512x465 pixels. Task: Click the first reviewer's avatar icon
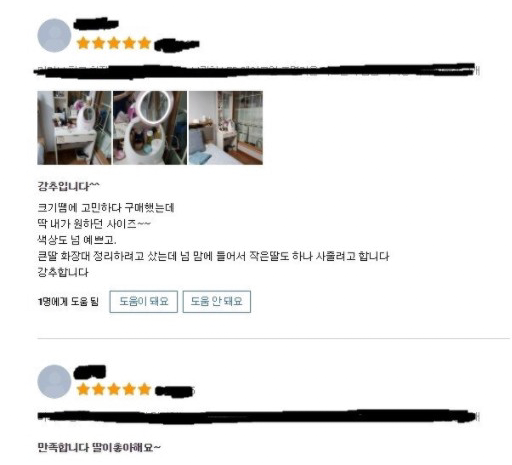point(54,35)
